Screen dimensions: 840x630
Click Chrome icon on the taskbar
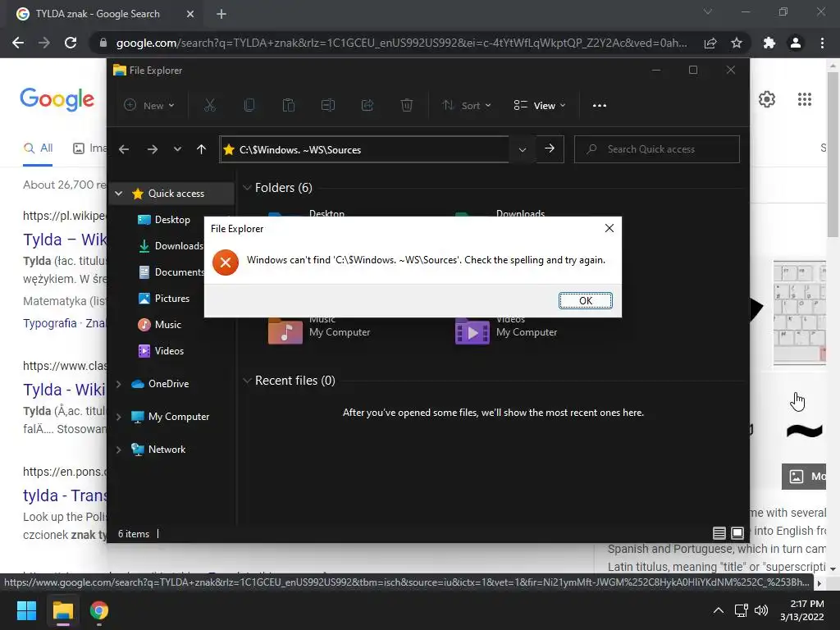[x=99, y=610]
